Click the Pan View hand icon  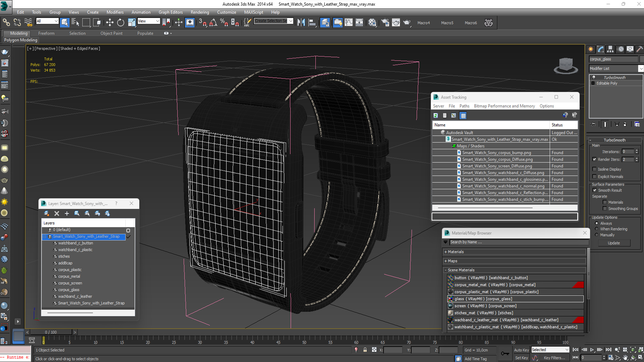(x=625, y=358)
